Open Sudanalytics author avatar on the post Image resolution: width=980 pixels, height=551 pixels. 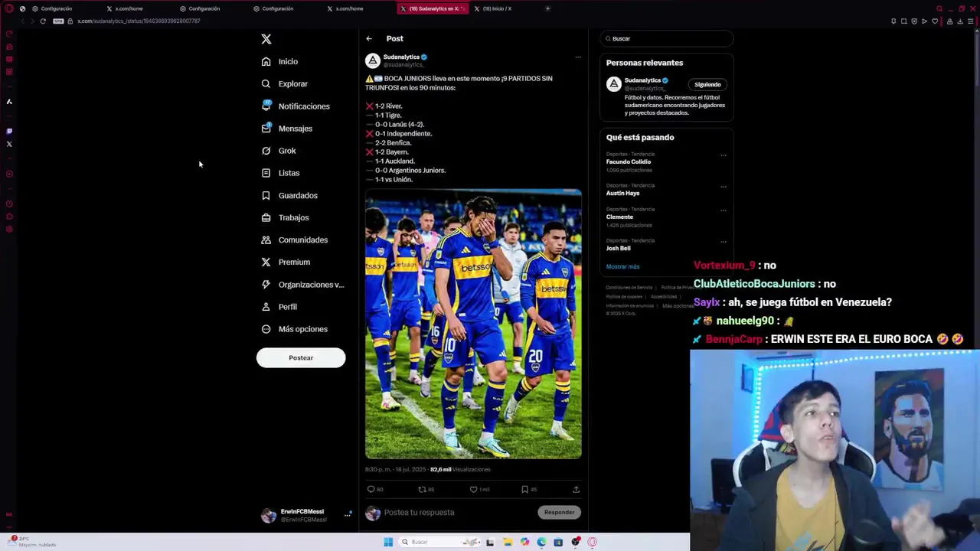373,60
